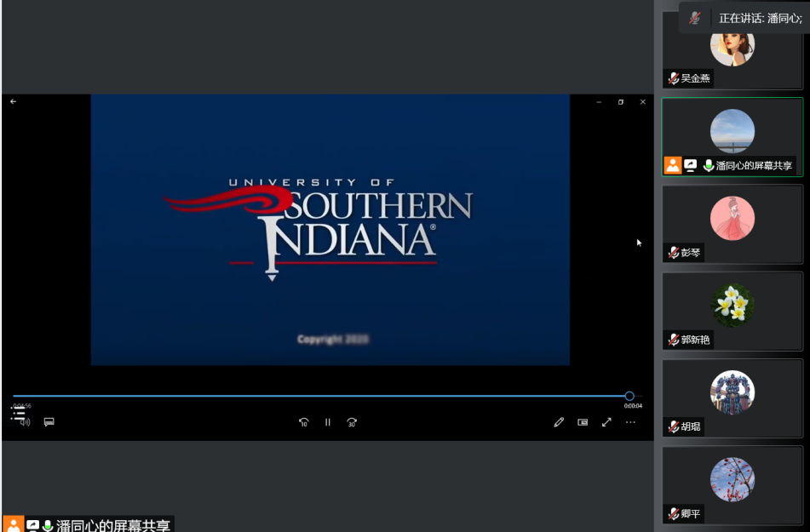Screen dimensions: 810x532
Task: Click the name label 卿平
Action: 690,513
